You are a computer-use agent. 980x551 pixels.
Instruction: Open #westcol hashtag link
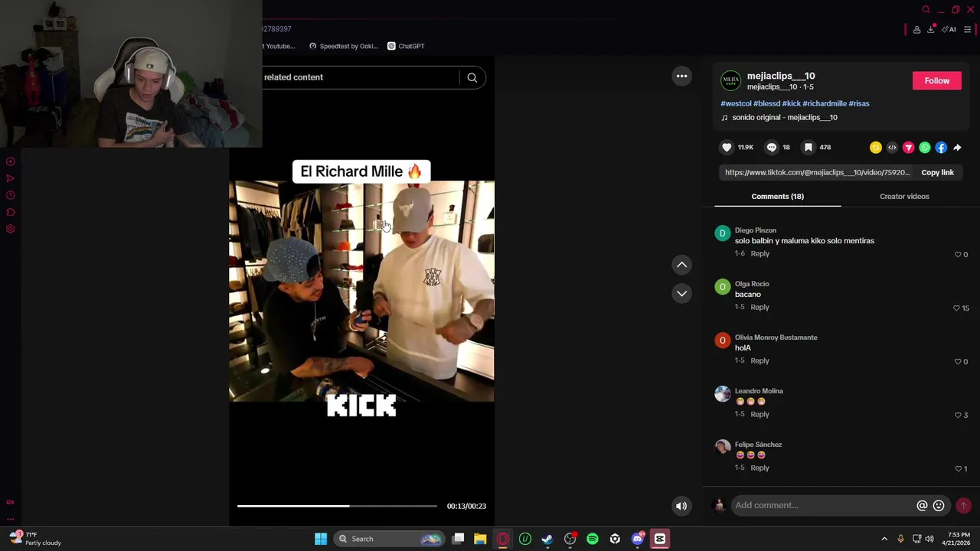[736, 103]
